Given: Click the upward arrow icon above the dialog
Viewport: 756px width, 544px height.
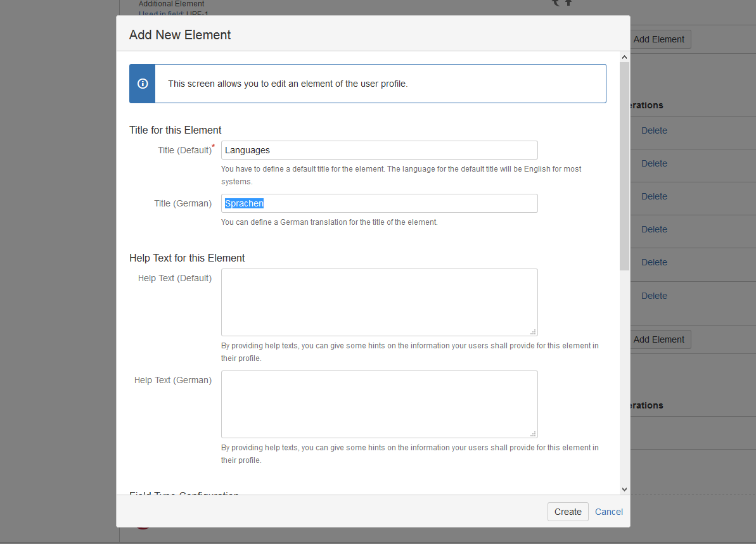Looking at the screenshot, I should point(568,3).
